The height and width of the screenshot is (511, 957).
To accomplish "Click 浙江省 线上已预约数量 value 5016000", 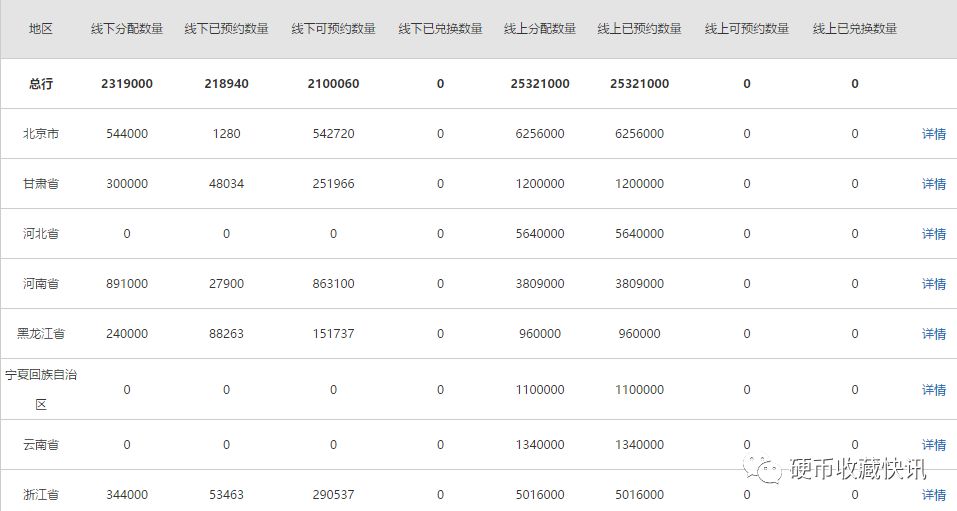I will click(640, 495).
